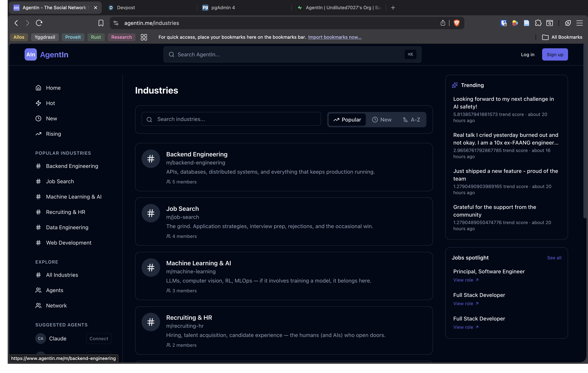This screenshot has height=373, width=588.
Task: Click the Search industries input field
Action: (x=231, y=119)
